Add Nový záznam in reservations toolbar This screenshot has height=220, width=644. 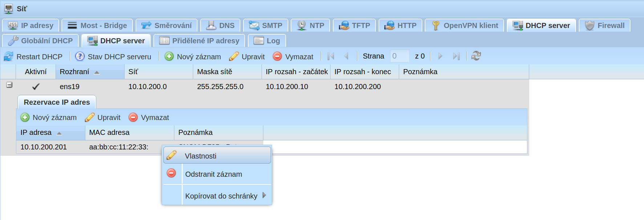pos(49,117)
